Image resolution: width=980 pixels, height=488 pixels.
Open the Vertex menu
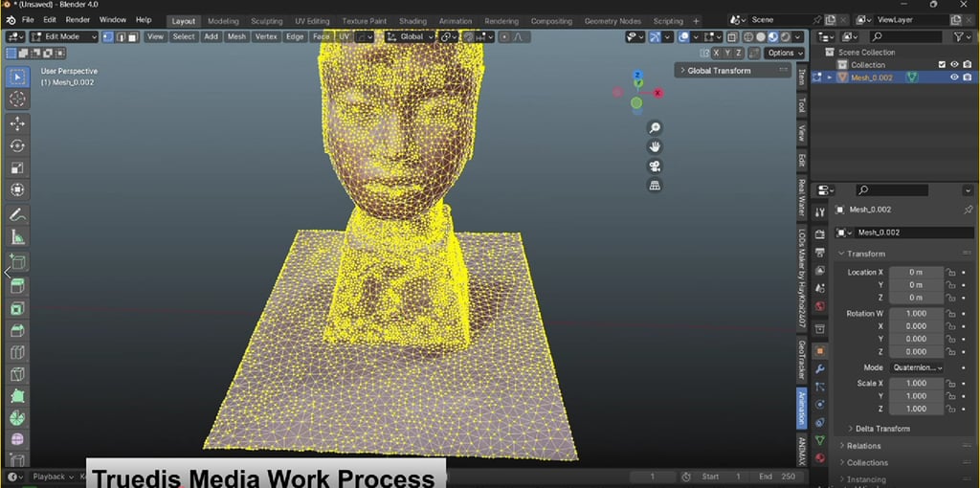click(x=266, y=37)
